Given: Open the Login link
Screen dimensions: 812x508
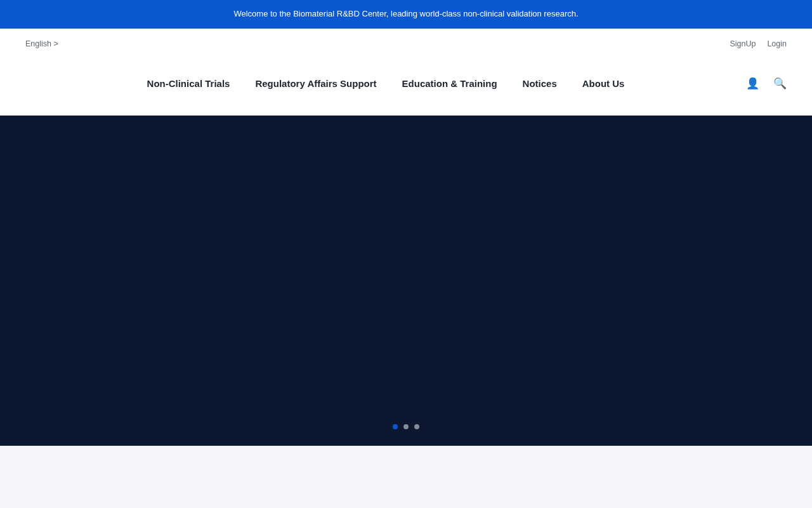Looking at the screenshot, I should (776, 44).
